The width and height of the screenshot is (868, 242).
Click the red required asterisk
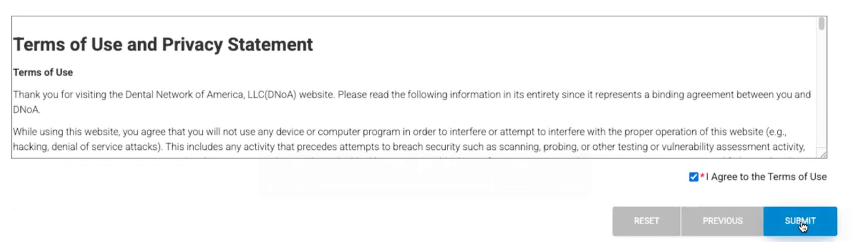[x=702, y=176]
